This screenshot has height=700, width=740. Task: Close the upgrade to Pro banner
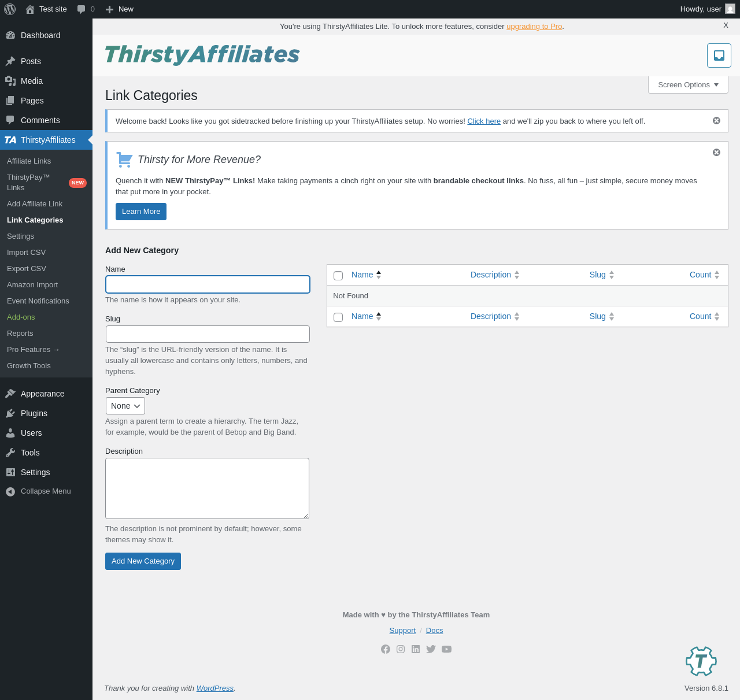click(726, 25)
